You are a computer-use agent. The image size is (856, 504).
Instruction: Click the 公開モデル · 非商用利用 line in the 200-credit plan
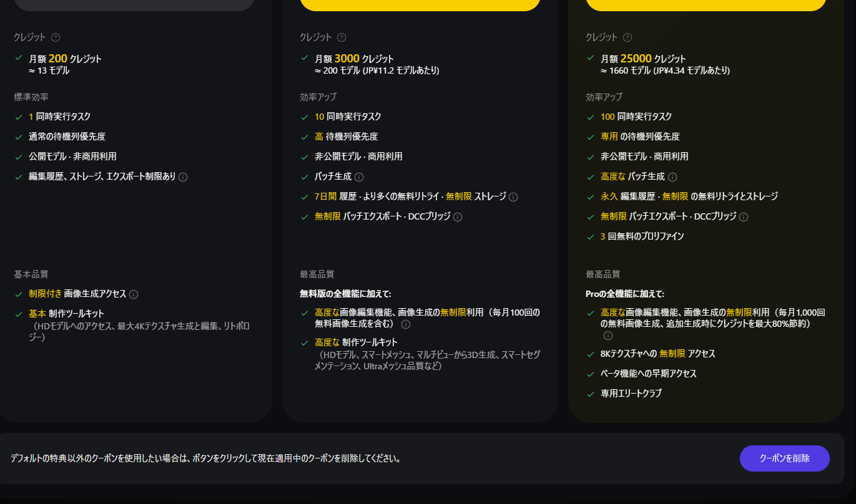point(72,157)
